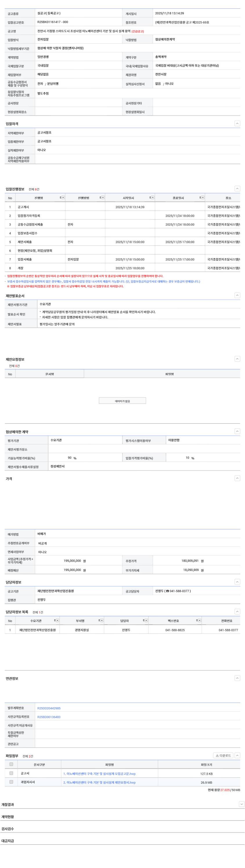
Task: Sort the 진행명 column
Action: pyautogui.click(x=61, y=198)
